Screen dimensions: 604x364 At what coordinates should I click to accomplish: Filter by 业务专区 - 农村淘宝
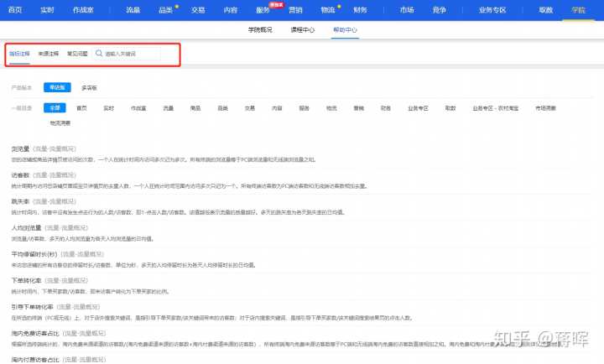click(494, 108)
